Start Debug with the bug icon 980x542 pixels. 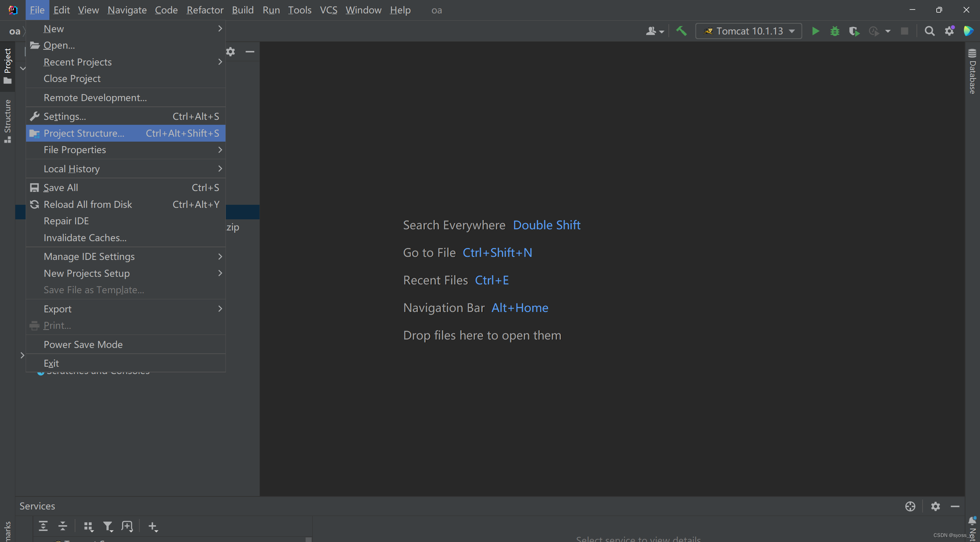(x=835, y=31)
